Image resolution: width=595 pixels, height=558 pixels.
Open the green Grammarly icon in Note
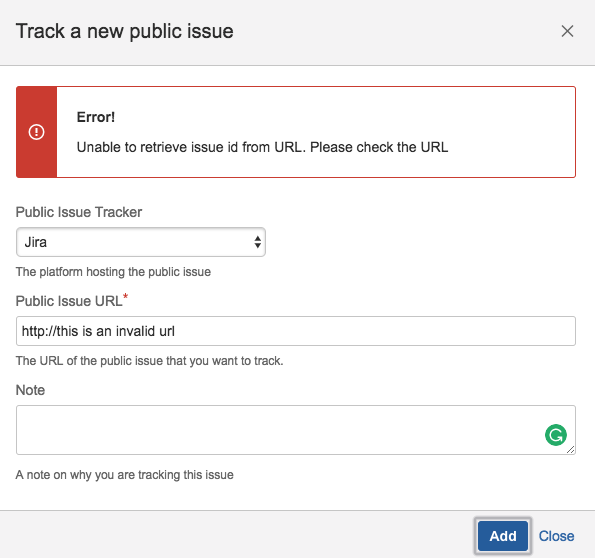pos(556,435)
